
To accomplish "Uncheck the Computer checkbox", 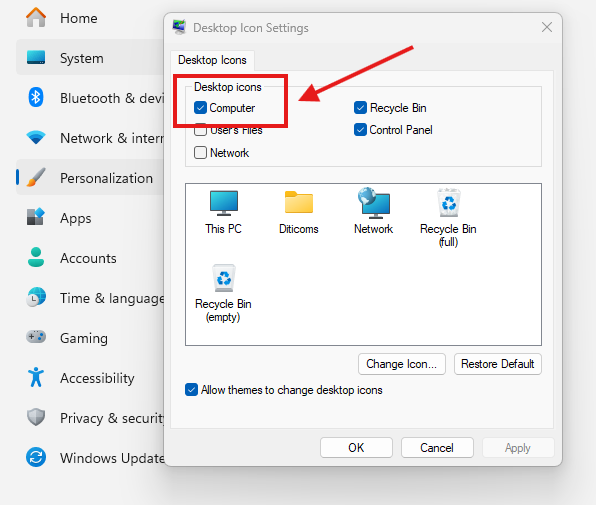I will [x=200, y=108].
